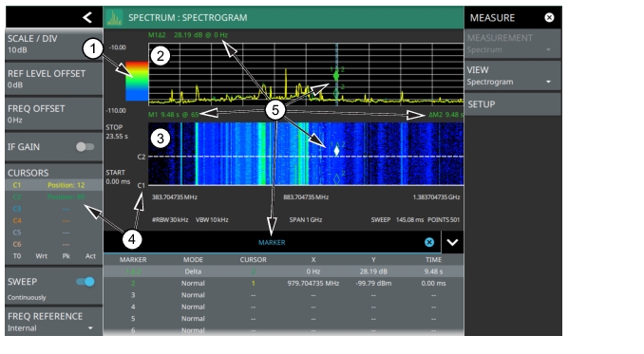Open FREQ OFFSET setting
The width and height of the screenshot is (644, 354).
[x=54, y=114]
